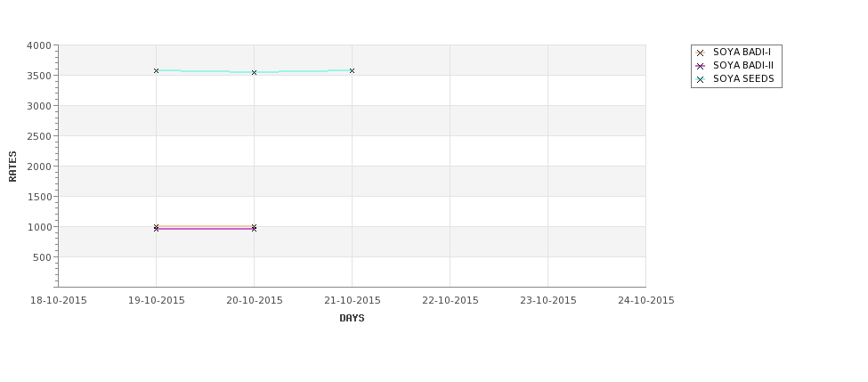This screenshot has width=868, height=382.
Task: Click the SOYA BADI-II legend marker icon
Action: click(700, 67)
